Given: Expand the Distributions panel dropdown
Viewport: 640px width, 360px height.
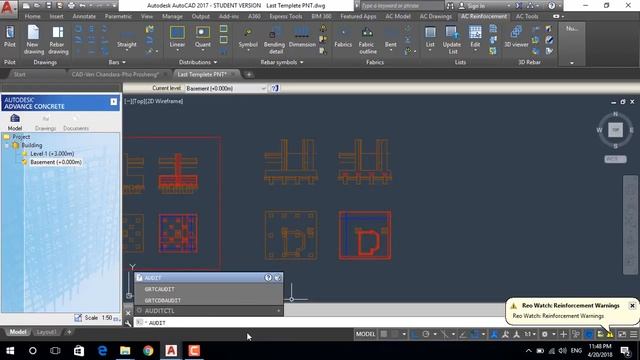Looking at the screenshot, I should pos(215,62).
